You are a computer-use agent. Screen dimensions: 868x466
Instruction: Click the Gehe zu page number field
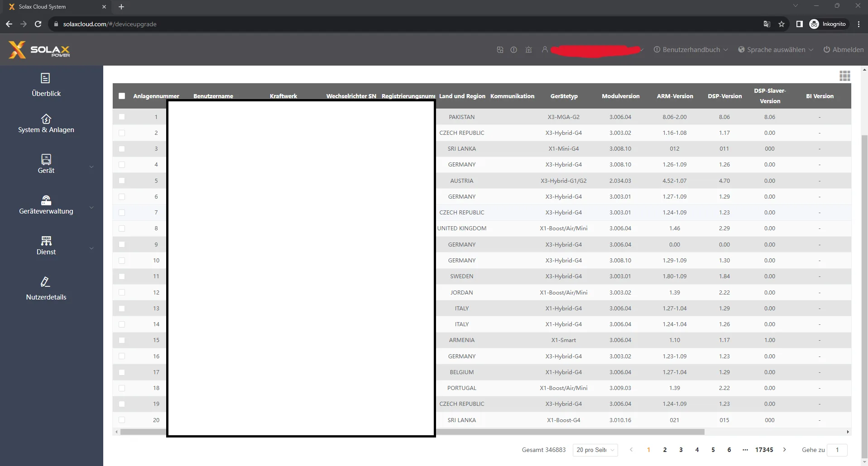[x=837, y=450]
